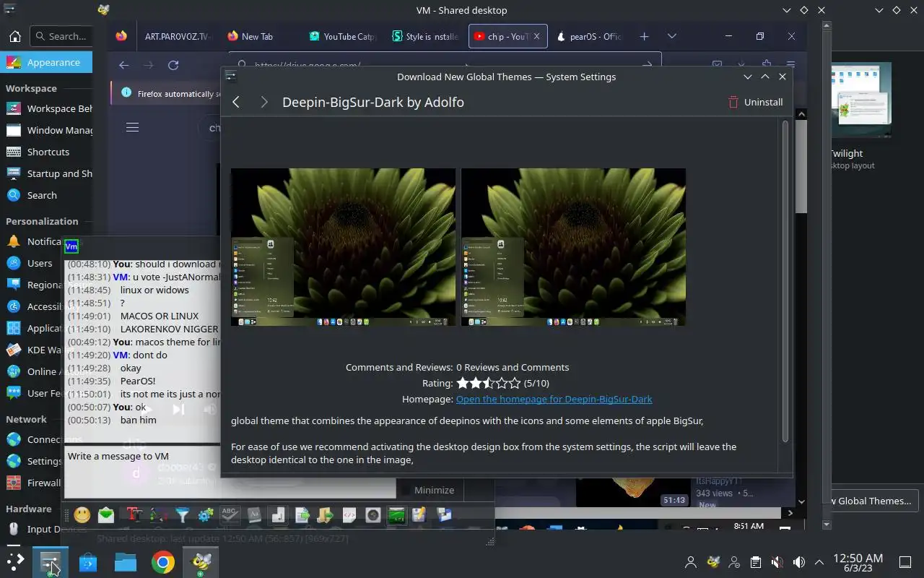Click the bee icon in system tray
This screenshot has height=578, width=924.
click(713, 562)
